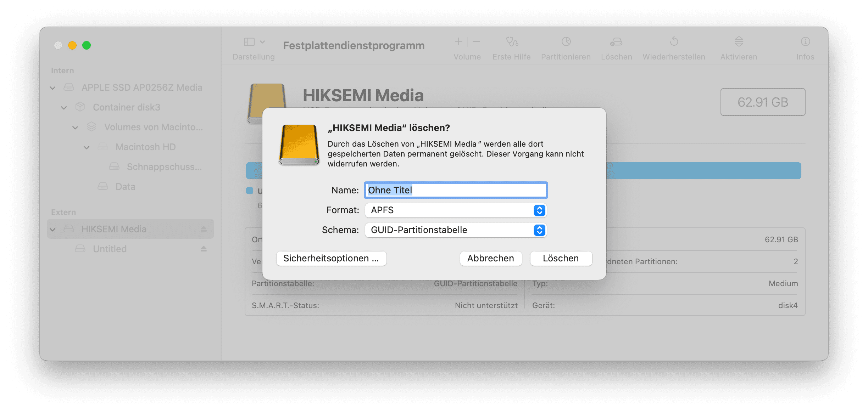The image size is (868, 413).
Task: Click the Macintosh HD drive icon
Action: point(103,147)
